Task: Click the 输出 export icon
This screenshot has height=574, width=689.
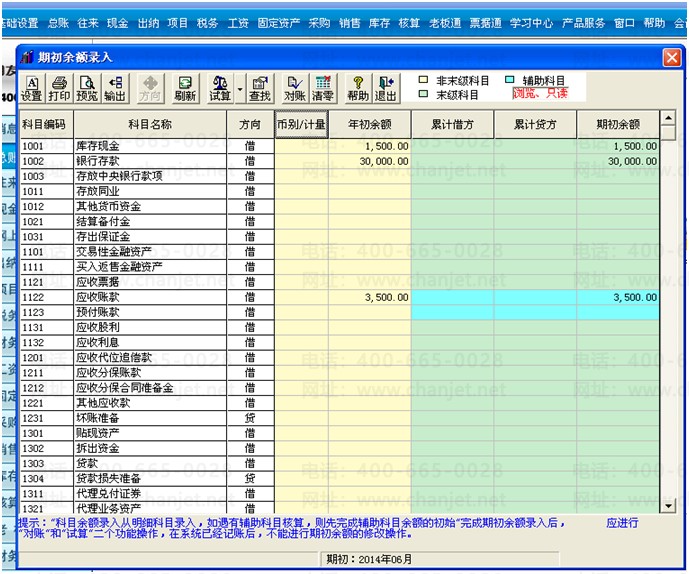Action: click(115, 88)
